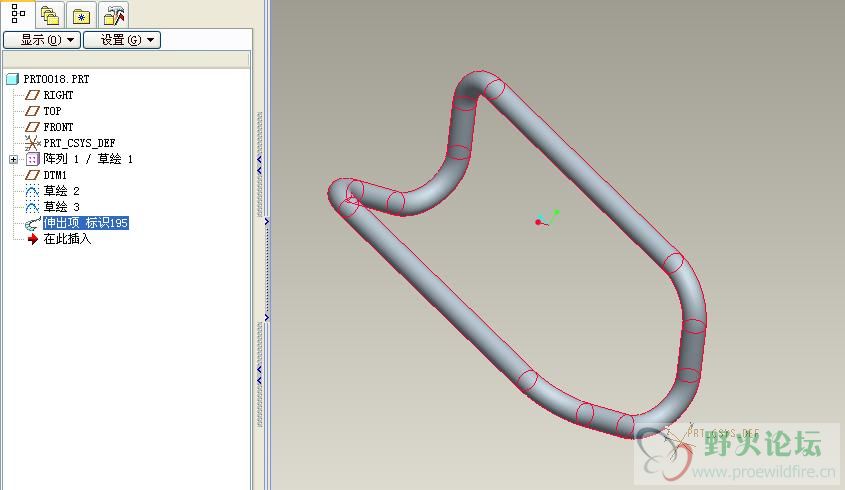Click the lower collapse arrows on panel divider
Screen dimensions: 845x490
click(259, 375)
